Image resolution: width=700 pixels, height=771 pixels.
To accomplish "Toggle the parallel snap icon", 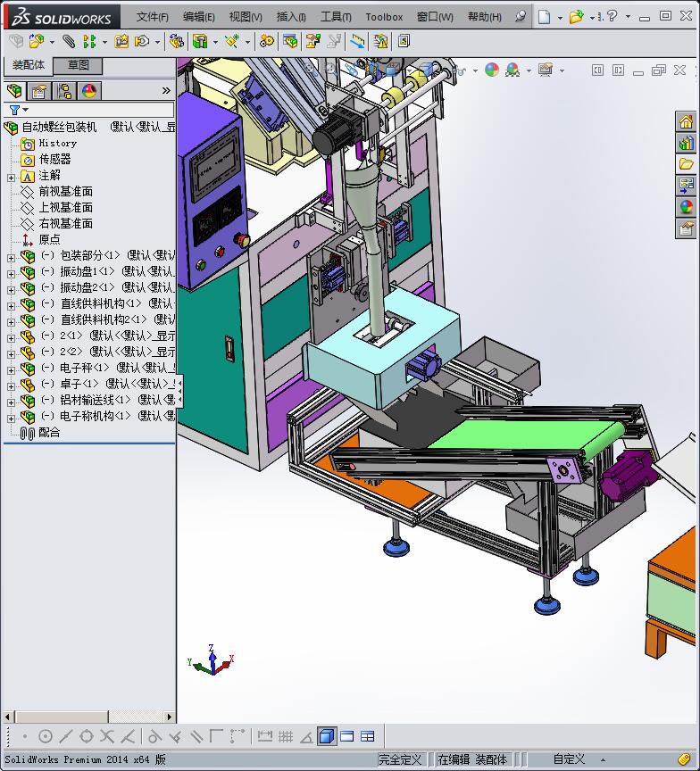I will coord(196,736).
